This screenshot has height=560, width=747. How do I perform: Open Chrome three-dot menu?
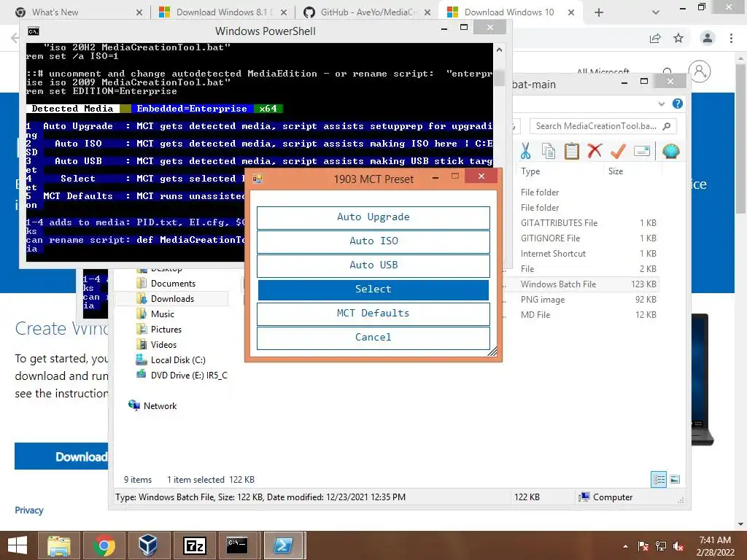(x=731, y=38)
